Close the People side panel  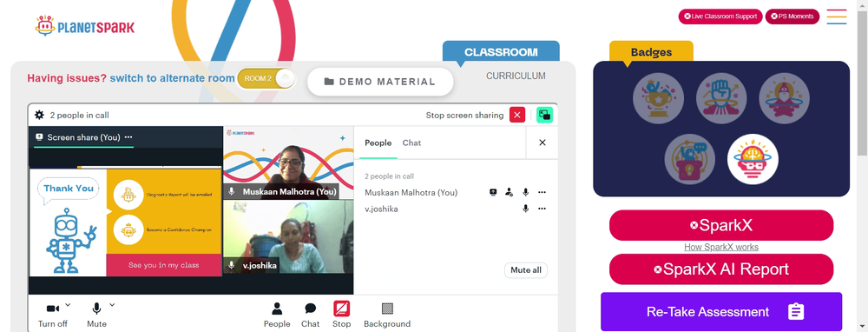coord(542,143)
